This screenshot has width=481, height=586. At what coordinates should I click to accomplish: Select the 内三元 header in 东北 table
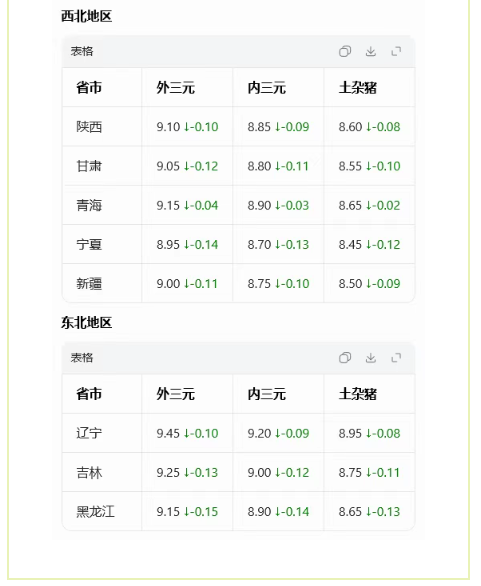(x=266, y=394)
